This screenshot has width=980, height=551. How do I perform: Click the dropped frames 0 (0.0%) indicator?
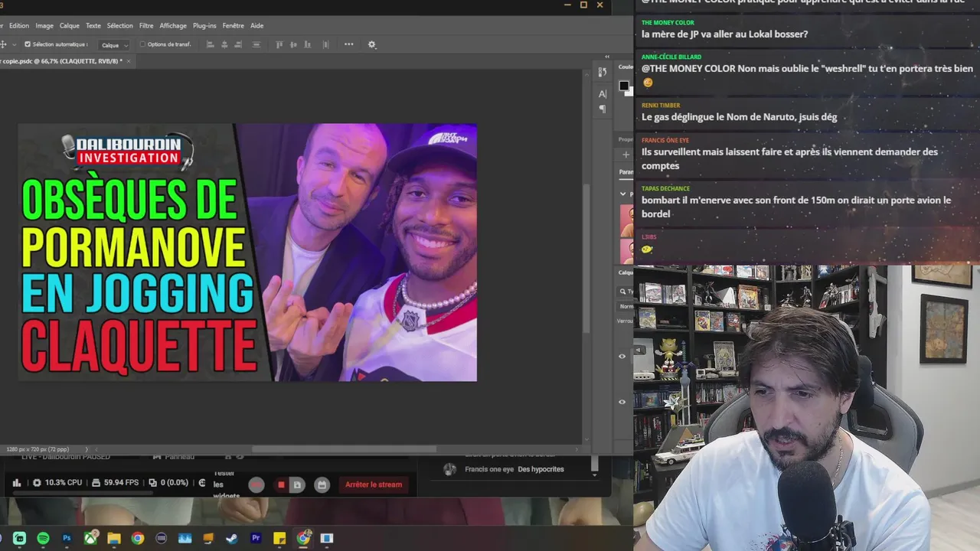168,483
